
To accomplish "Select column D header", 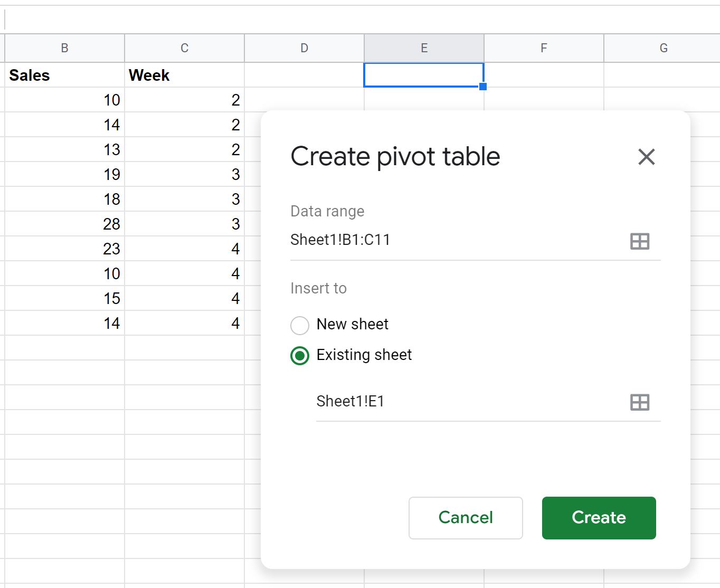I will pyautogui.click(x=304, y=48).
